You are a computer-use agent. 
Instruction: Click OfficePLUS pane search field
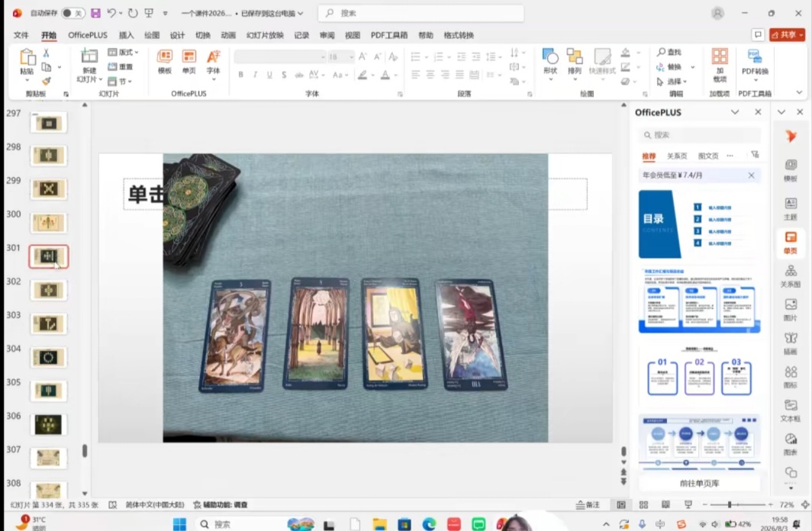coord(700,135)
